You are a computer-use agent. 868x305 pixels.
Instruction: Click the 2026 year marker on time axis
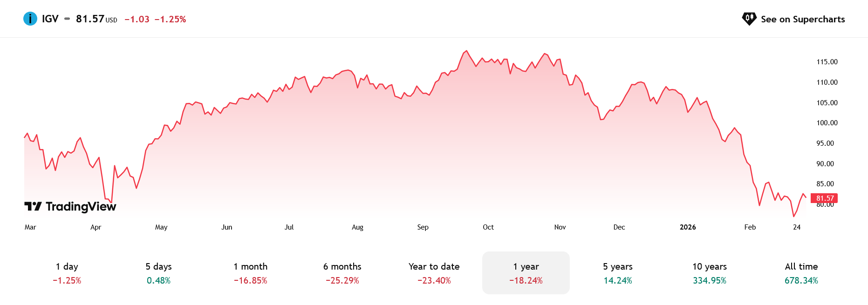pos(688,227)
